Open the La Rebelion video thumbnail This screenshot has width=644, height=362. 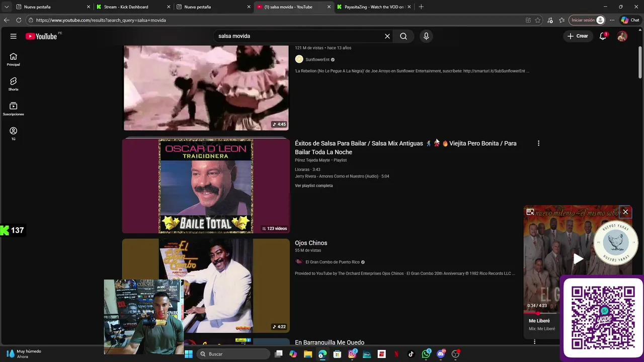(206, 88)
